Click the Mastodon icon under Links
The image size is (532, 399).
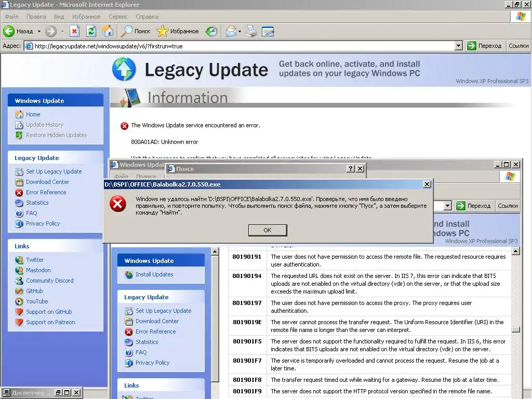click(x=19, y=270)
